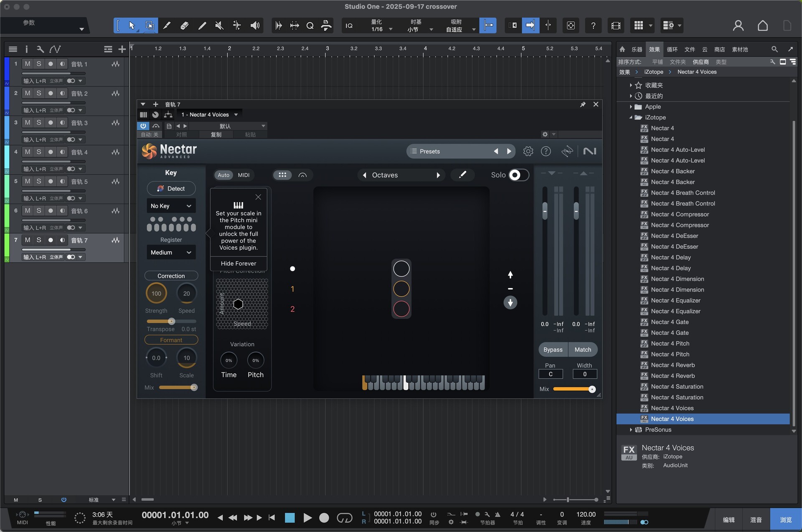This screenshot has width=802, height=532.
Task: Click the browser home icon
Action: click(x=622, y=49)
